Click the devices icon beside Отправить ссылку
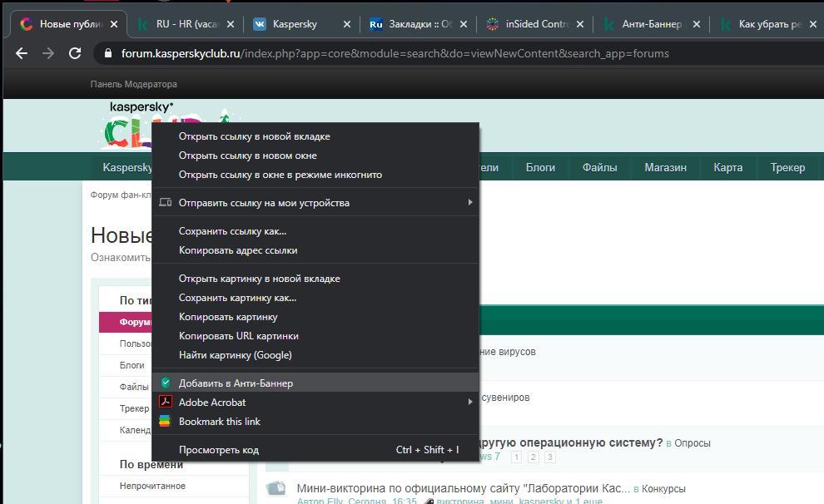824x504 pixels. click(166, 202)
